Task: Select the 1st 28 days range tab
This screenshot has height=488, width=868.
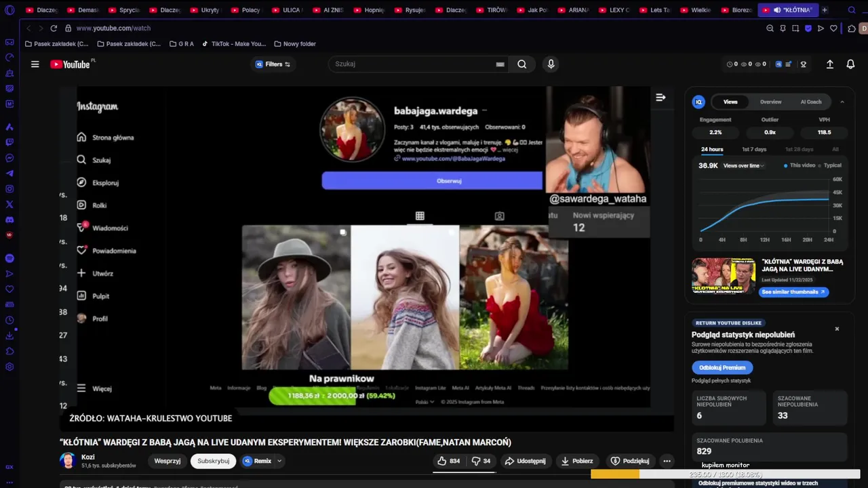Action: click(799, 149)
